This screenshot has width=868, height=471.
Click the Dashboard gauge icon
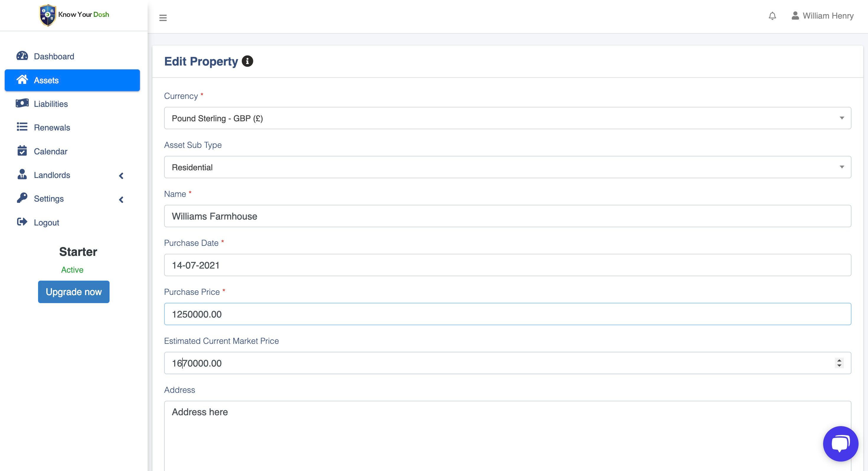coord(22,56)
